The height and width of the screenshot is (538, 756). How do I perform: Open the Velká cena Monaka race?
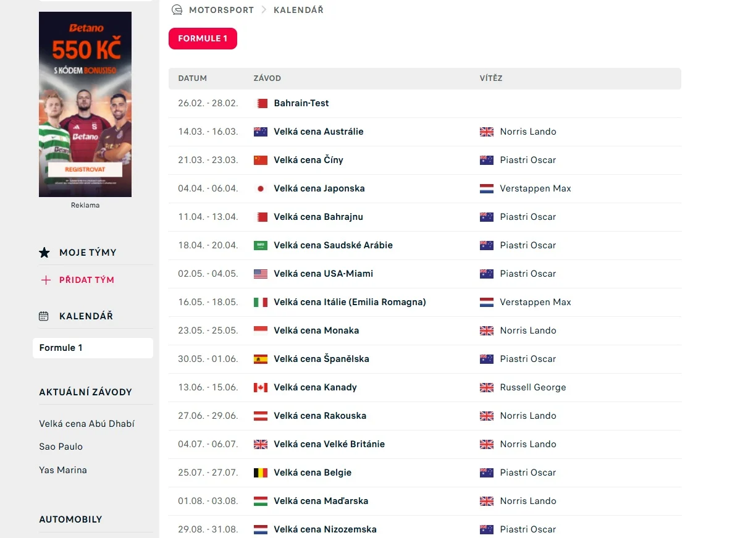coord(316,330)
